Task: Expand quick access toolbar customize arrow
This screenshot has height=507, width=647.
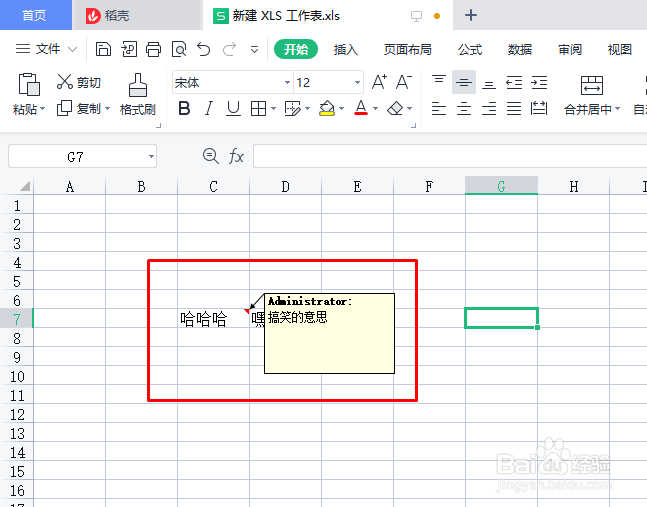Action: pos(255,50)
